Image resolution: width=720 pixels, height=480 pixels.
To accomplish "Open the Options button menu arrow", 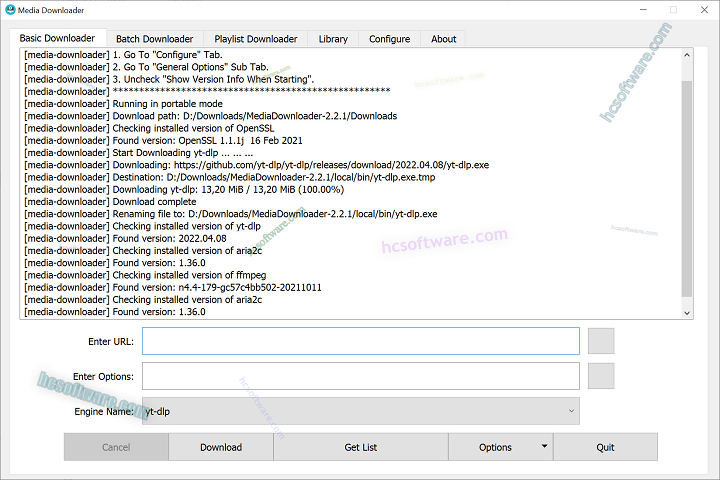I will (x=544, y=446).
